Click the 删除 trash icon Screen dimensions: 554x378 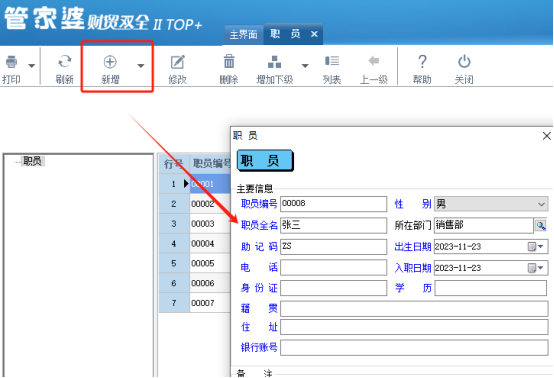click(x=229, y=61)
